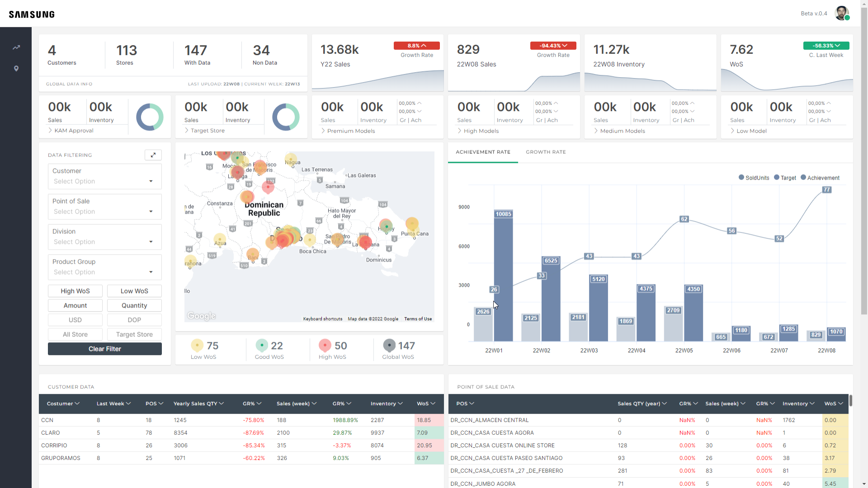This screenshot has width=868, height=488.
Task: Open the trends chart sidebar icon
Action: pos(16,47)
